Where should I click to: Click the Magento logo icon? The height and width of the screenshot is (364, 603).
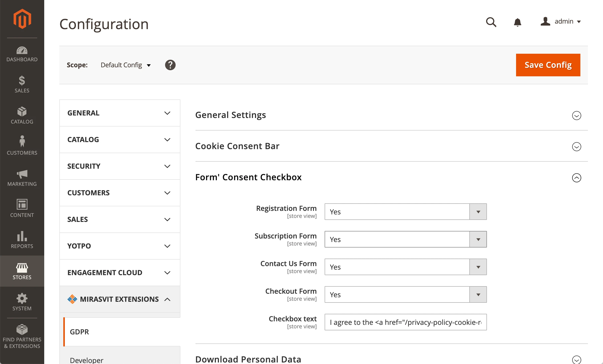coord(22,19)
